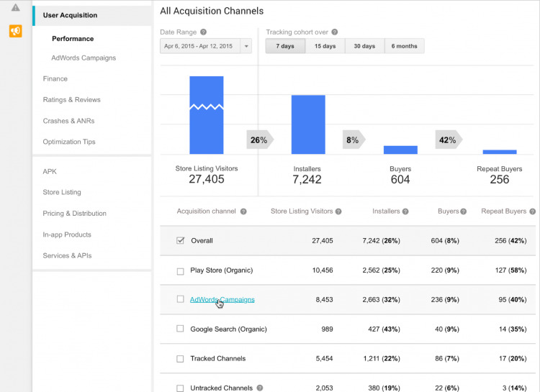The image size is (540, 392).
Task: Select the 30 days cohort option
Action: click(x=364, y=46)
